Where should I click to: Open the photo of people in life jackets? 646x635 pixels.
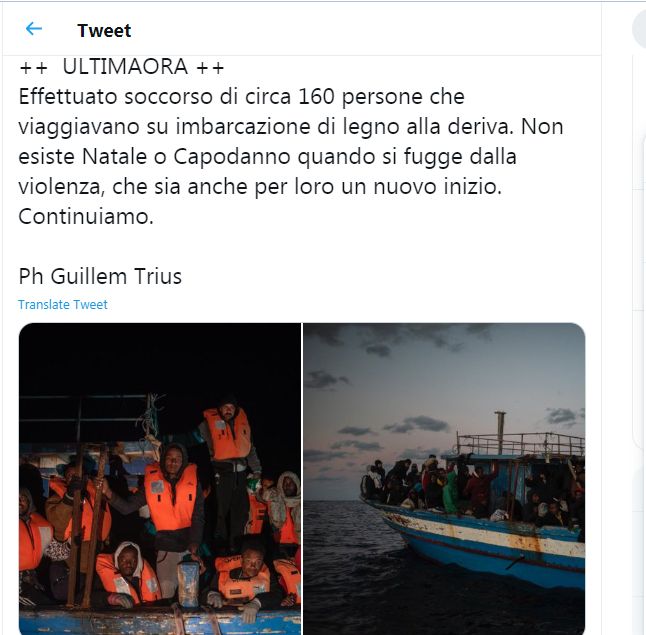pyautogui.click(x=160, y=479)
